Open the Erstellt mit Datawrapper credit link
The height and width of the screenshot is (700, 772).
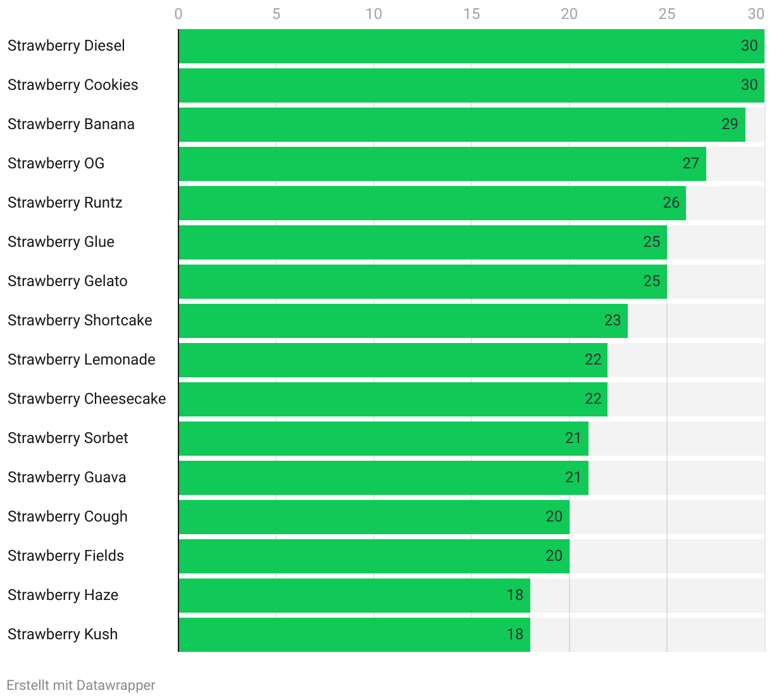81,685
